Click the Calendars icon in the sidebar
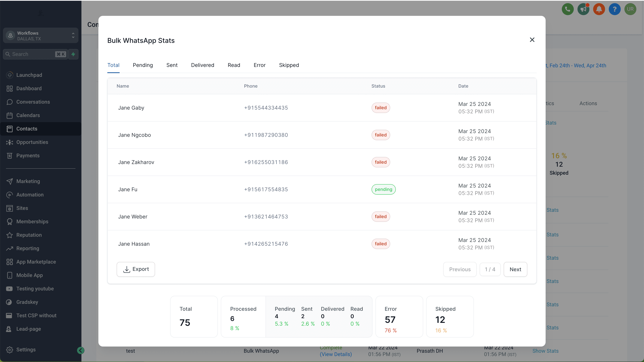 10,115
